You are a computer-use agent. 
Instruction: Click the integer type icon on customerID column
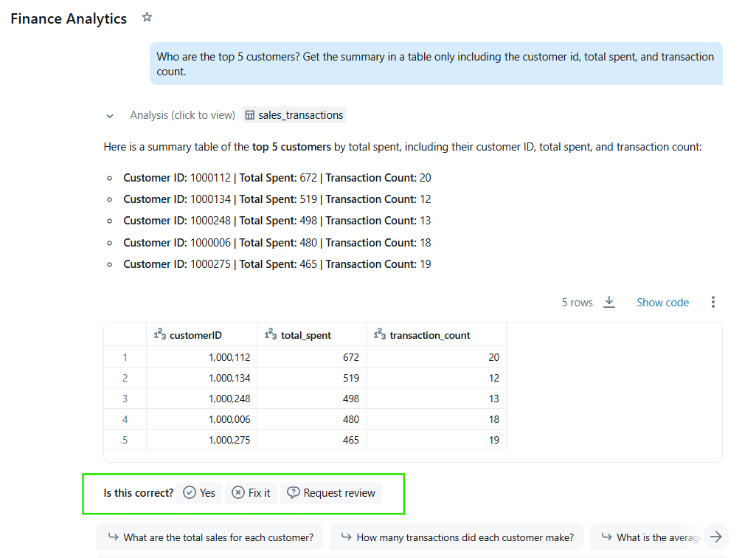[x=161, y=334]
